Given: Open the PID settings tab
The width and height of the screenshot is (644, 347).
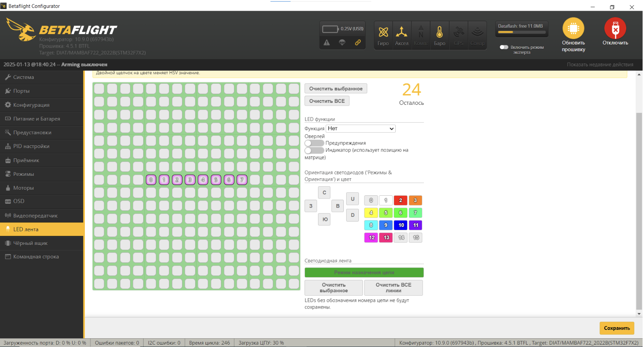Looking at the screenshot, I should pyautogui.click(x=31, y=147).
